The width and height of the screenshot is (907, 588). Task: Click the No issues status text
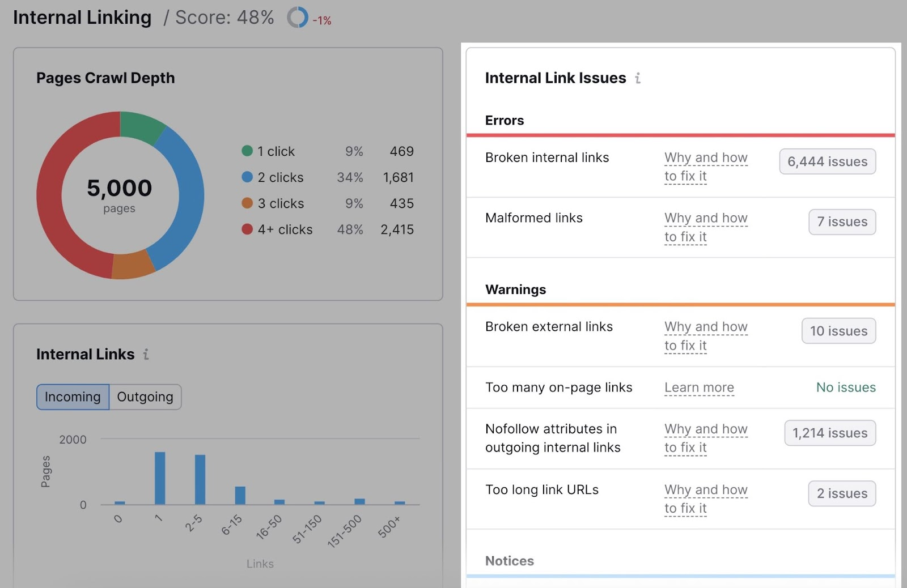(846, 387)
